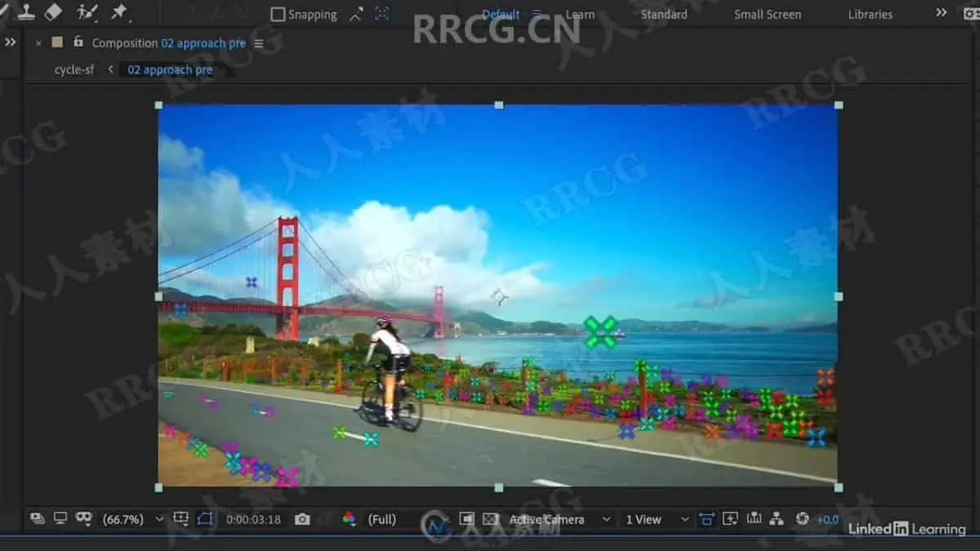Open the Composition panel menu

pyautogui.click(x=259, y=43)
